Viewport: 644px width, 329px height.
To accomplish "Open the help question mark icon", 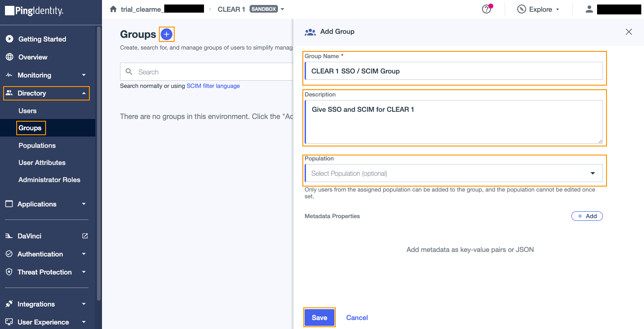I will [486, 9].
